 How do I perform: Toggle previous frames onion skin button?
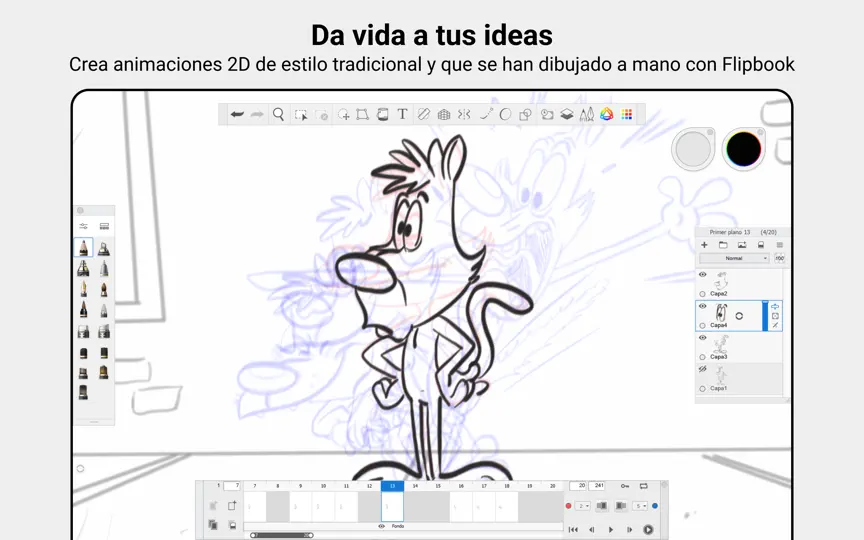click(x=602, y=506)
